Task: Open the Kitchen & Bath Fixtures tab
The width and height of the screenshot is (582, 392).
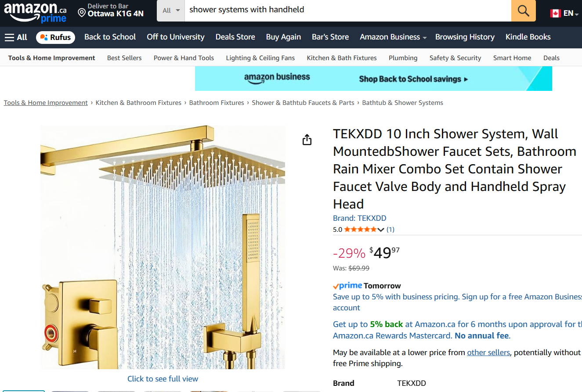Action: [342, 58]
